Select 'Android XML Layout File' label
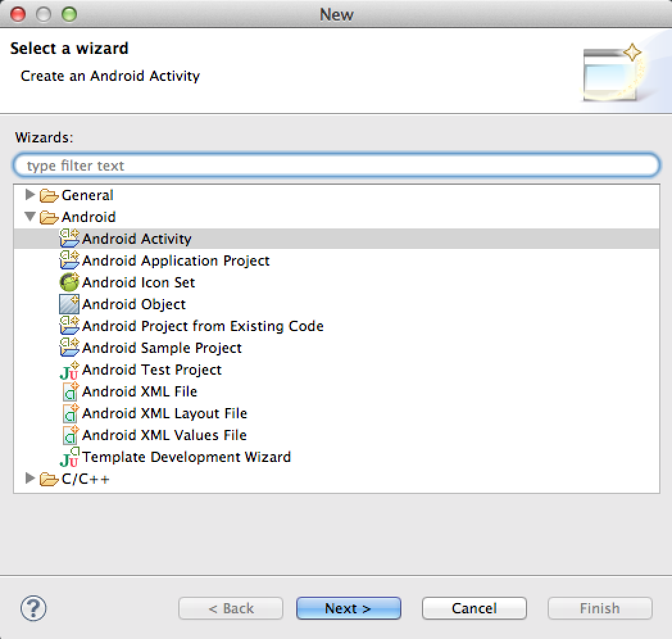Viewport: 672px width, 639px height. pyautogui.click(x=165, y=414)
